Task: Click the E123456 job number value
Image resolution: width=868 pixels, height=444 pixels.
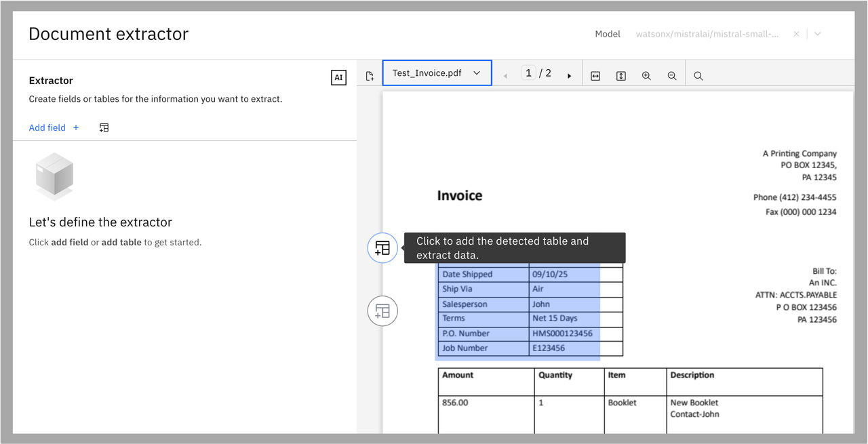Action: (x=549, y=348)
